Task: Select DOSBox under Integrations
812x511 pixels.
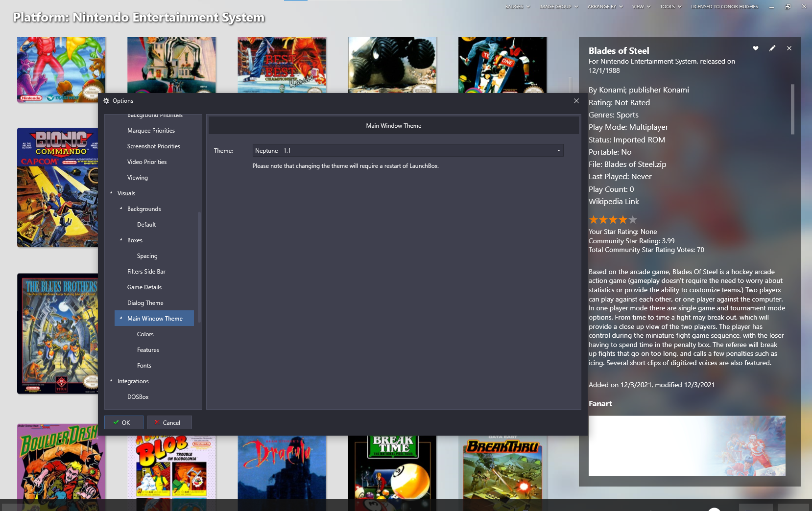Action: (x=138, y=397)
